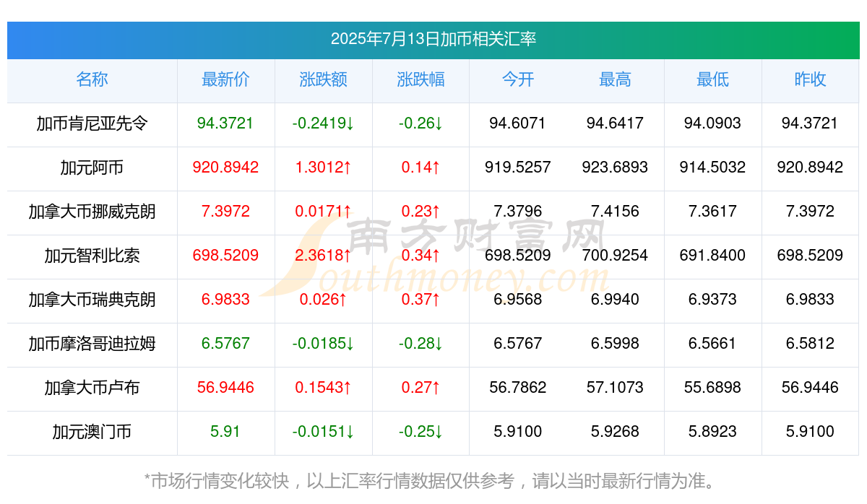This screenshot has width=867, height=504.
Task: Click the change percent -0.26↓
Action: tap(420, 123)
